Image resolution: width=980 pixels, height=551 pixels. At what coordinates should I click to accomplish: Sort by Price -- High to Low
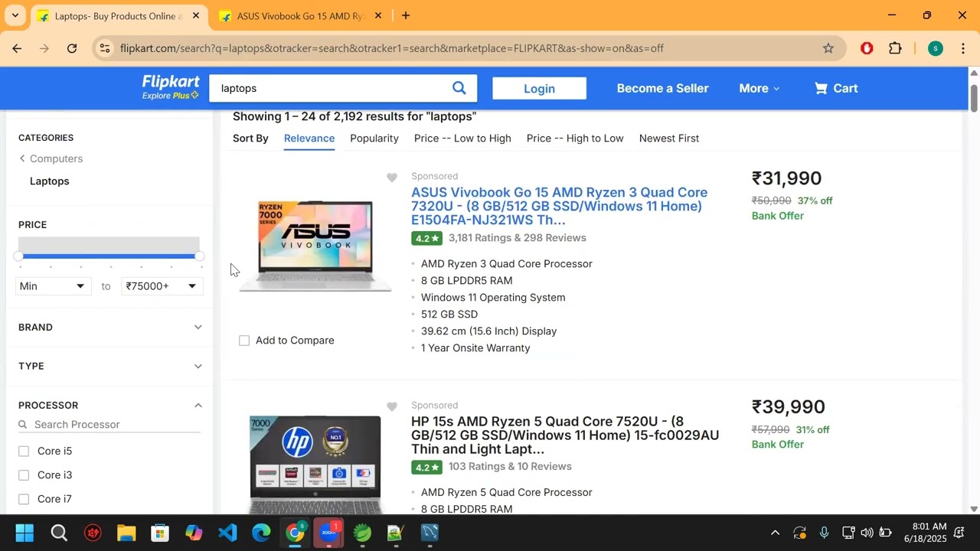tap(575, 139)
